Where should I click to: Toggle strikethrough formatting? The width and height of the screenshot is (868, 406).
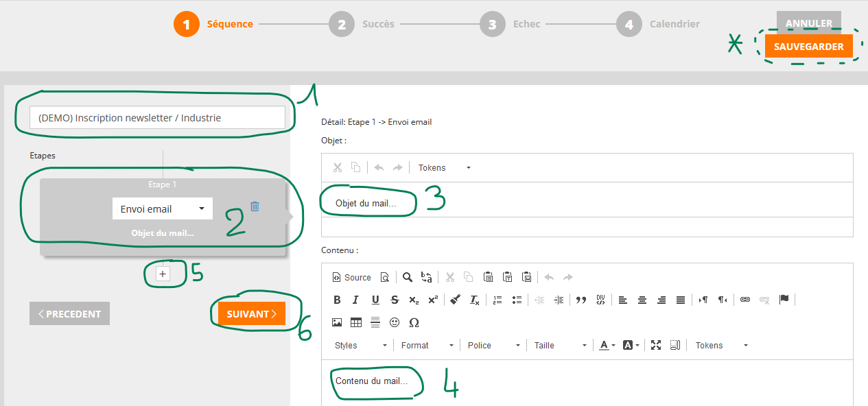click(x=395, y=300)
